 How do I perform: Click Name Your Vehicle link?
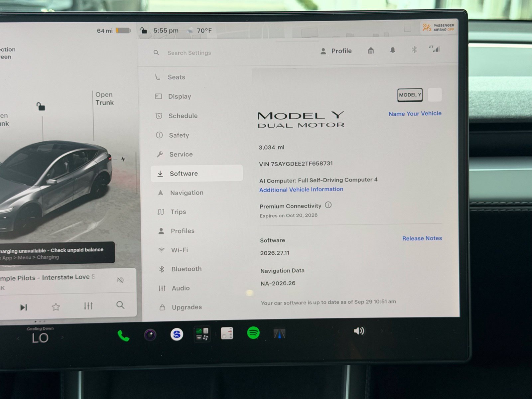point(415,113)
